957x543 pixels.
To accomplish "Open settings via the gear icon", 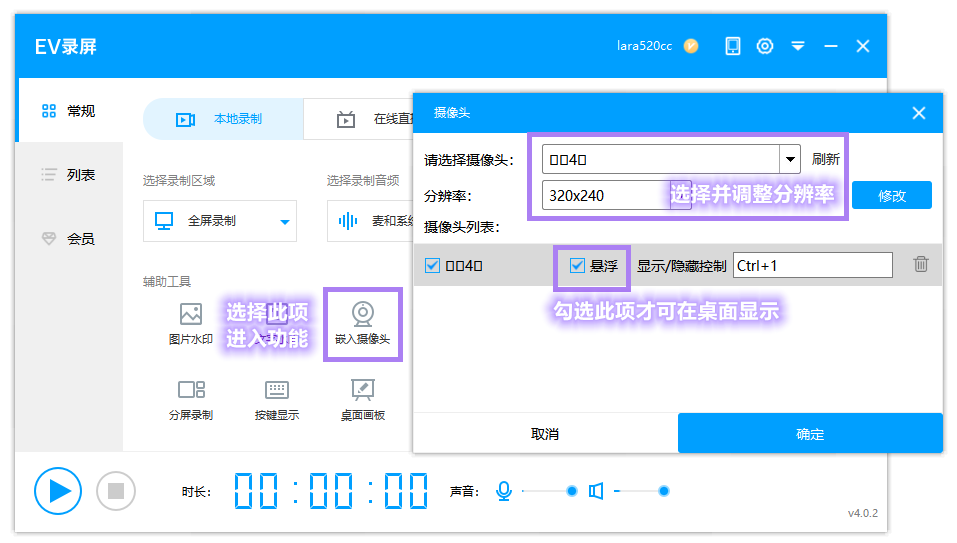I will pos(765,46).
